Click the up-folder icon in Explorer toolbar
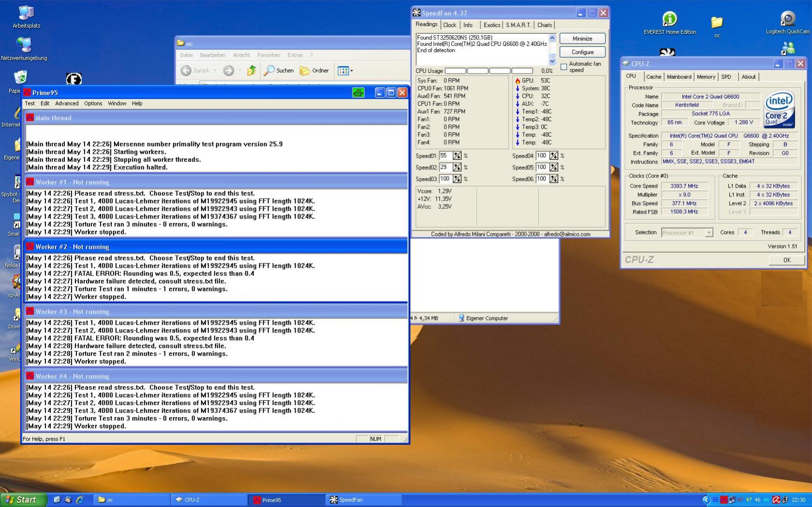The height and width of the screenshot is (507, 812). pyautogui.click(x=251, y=71)
